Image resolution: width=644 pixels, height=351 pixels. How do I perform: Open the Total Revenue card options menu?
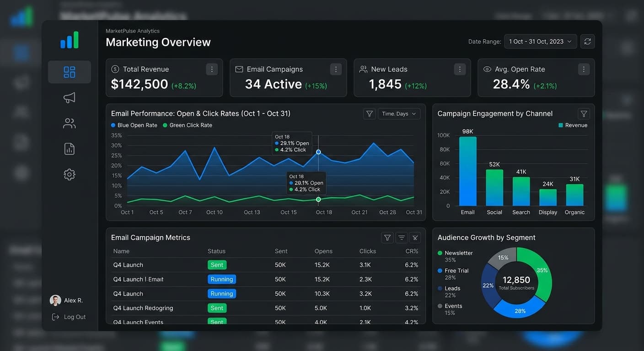[211, 69]
